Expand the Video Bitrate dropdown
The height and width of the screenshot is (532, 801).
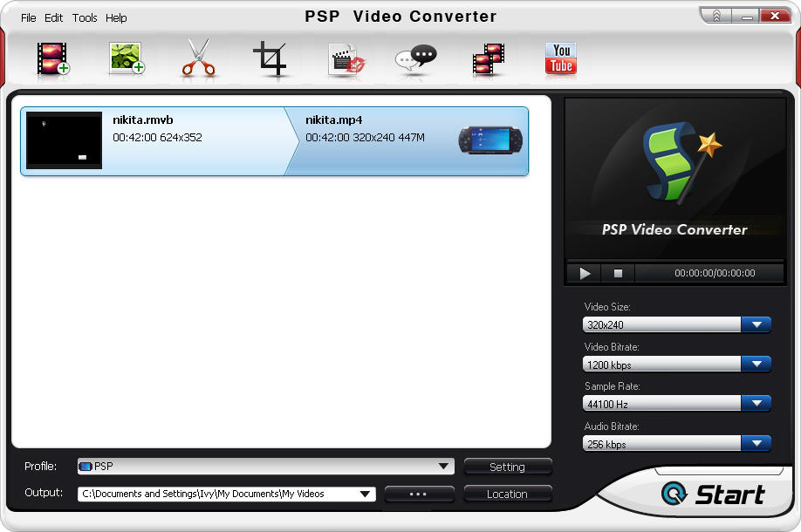click(756, 364)
